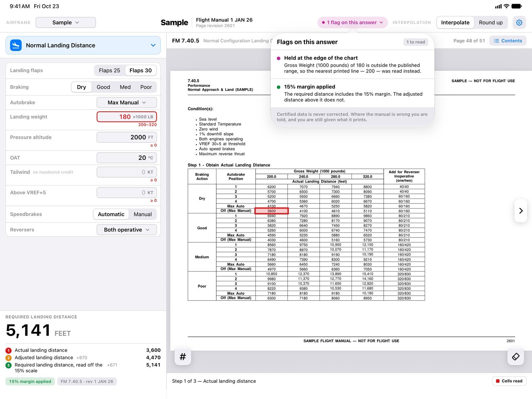Tap the hash symbol button

pos(183,357)
